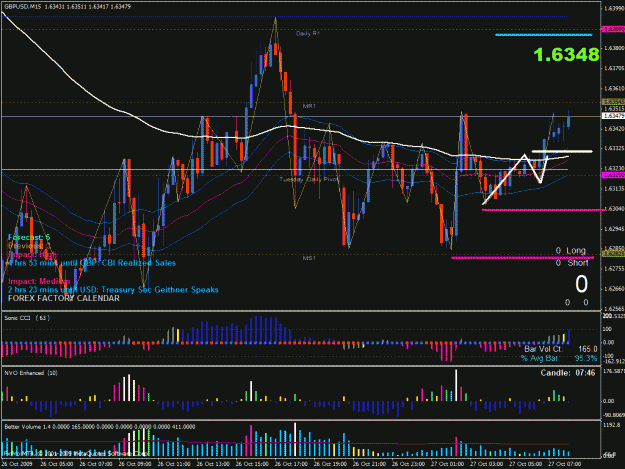Select the large green 1.6348 price display

[566, 55]
